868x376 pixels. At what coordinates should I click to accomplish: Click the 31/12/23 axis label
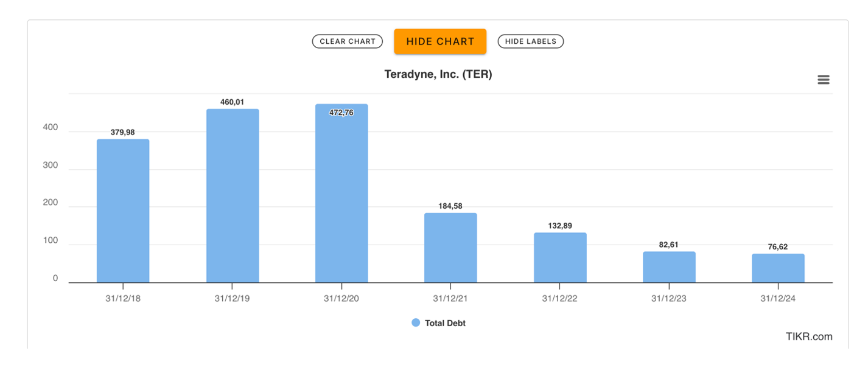(669, 298)
